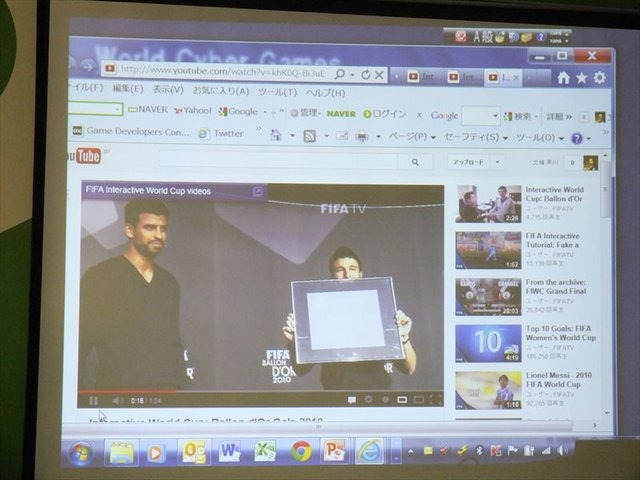The height and width of the screenshot is (480, 640).
Task: Open Top 10 Goals video thumbnail
Action: pos(488,343)
